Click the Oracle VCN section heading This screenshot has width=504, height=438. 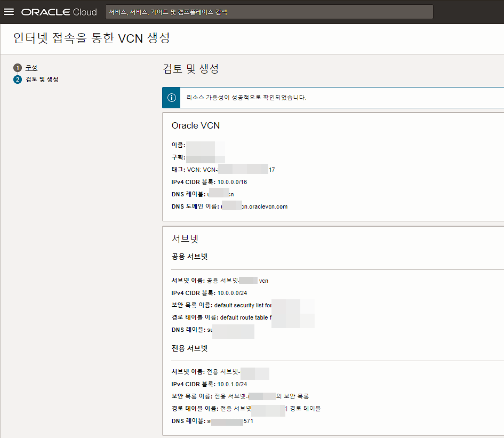coord(196,125)
